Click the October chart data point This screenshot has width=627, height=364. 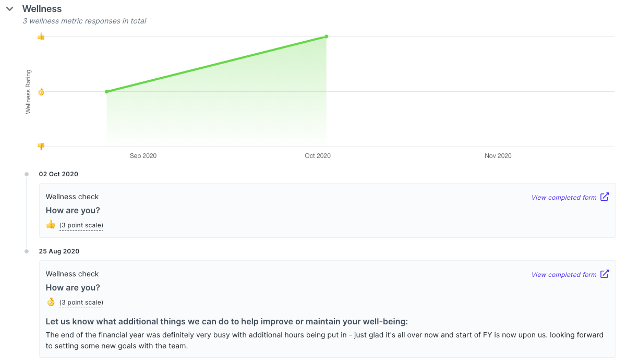coord(326,37)
